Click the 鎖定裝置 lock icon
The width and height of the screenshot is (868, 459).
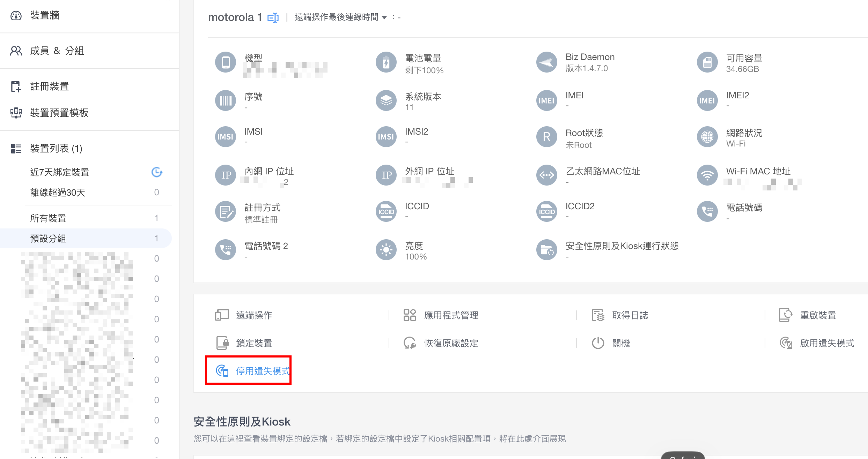pos(222,343)
